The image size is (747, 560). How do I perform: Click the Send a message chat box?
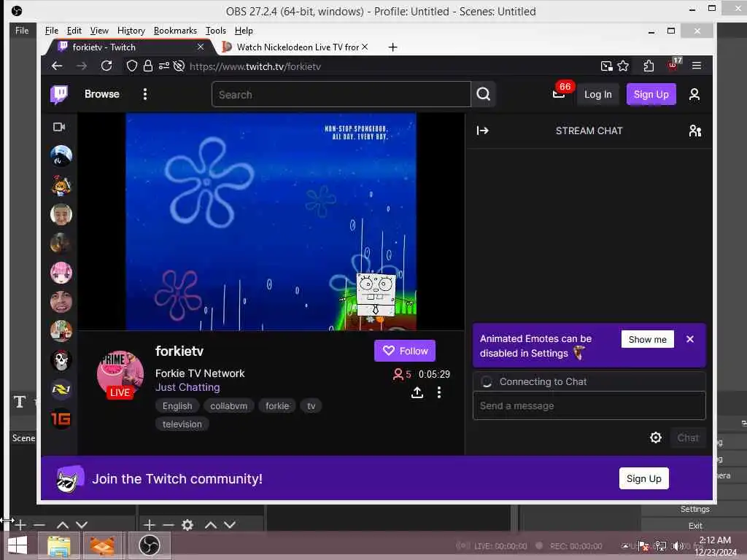pyautogui.click(x=589, y=405)
